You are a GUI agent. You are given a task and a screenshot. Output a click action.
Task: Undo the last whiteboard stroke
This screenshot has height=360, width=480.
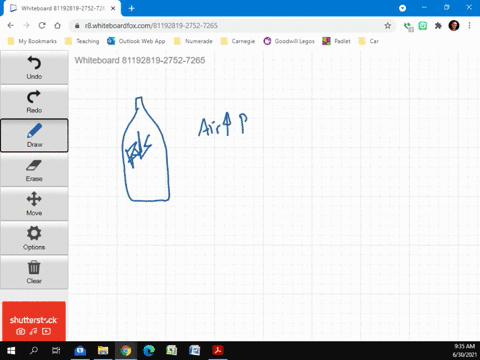click(34, 68)
